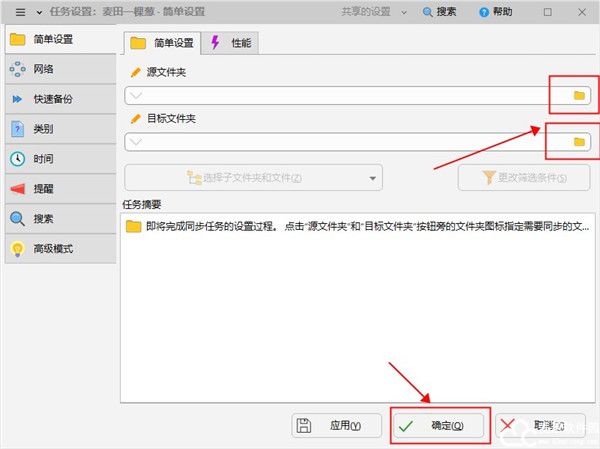
Task: Click the 确定 button
Action: [438, 425]
